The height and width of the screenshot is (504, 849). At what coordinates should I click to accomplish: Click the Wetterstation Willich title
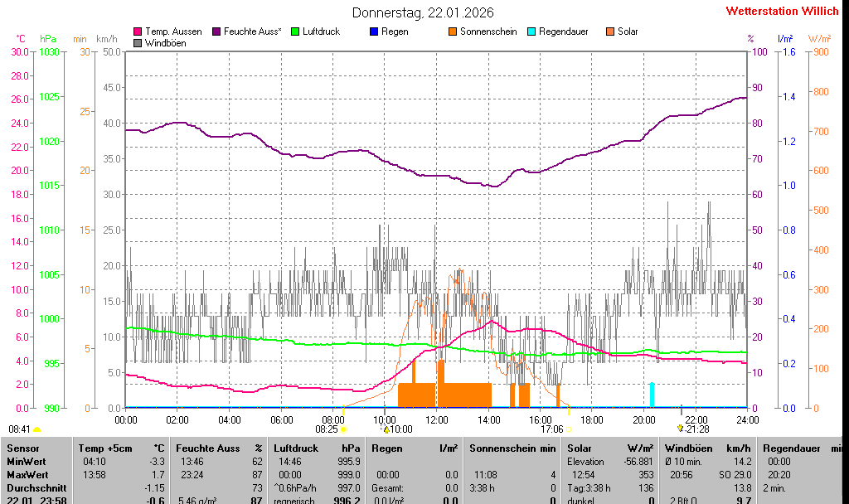point(782,11)
